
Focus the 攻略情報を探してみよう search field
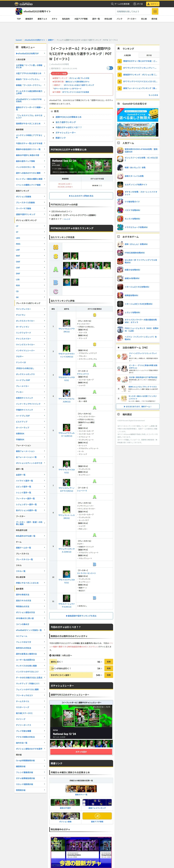pos(133,11)
